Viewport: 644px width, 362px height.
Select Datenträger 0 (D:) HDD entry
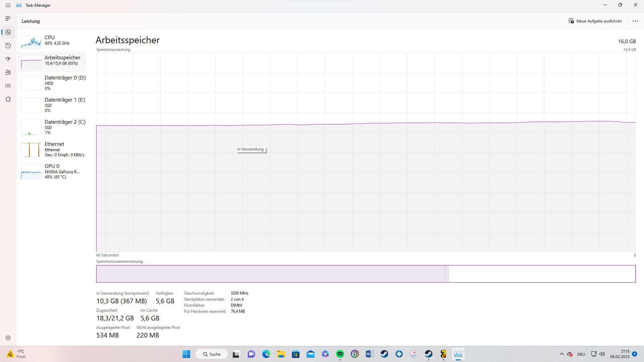[x=52, y=83]
